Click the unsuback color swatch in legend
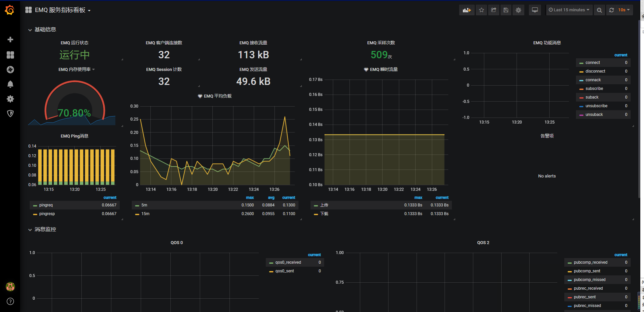 [581, 115]
